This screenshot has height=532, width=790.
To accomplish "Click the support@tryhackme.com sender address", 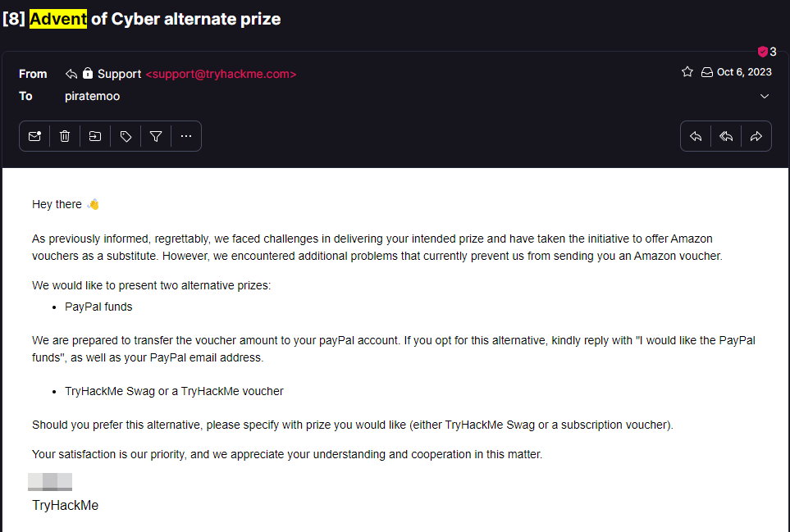I will coord(221,74).
